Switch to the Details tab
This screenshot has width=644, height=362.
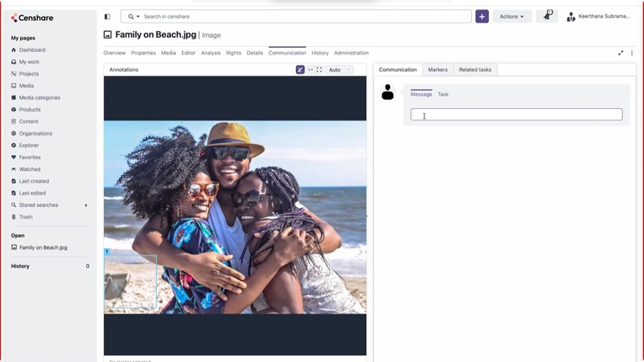(x=255, y=53)
